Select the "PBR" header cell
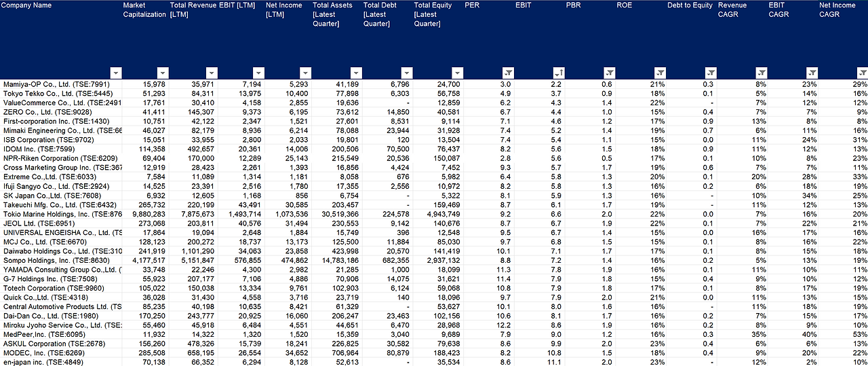868x366 pixels. pyautogui.click(x=590, y=39)
